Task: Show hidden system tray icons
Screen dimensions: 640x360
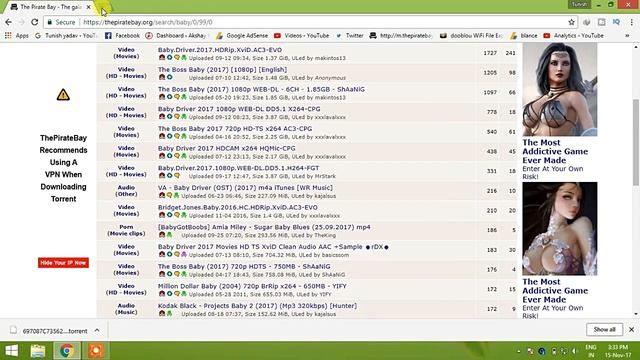Action: pos(518,351)
